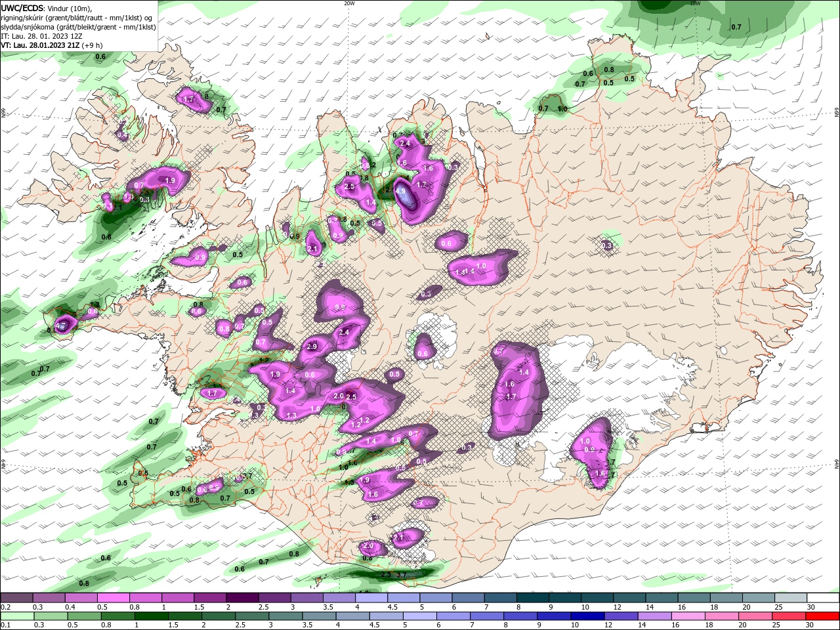
Task: Click the 'rigning/skúrir' legend description line
Action: 77,18
